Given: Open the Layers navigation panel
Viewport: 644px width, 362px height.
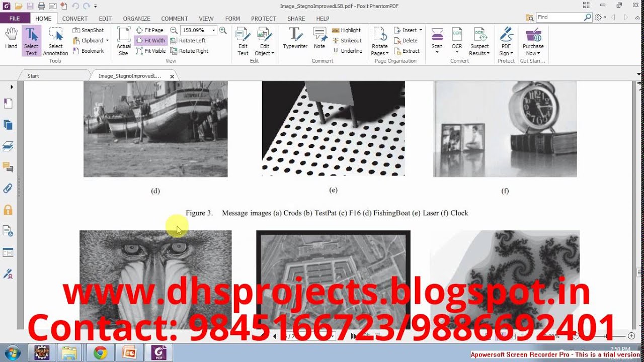Looking at the screenshot, I should click(x=8, y=146).
